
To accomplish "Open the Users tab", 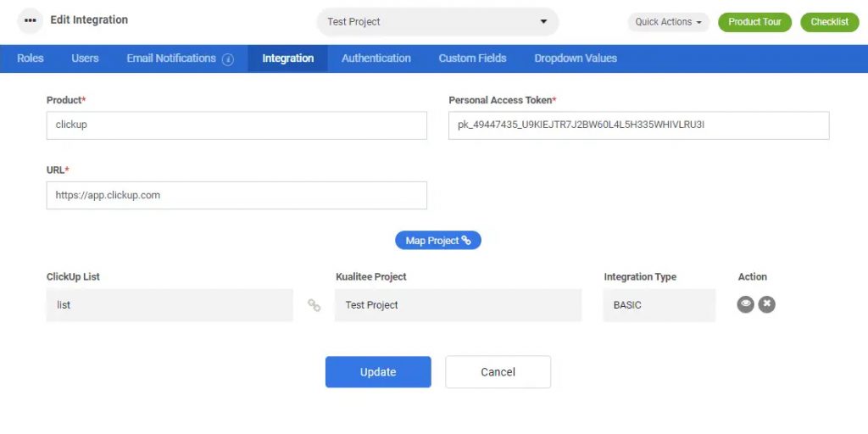I will click(85, 58).
